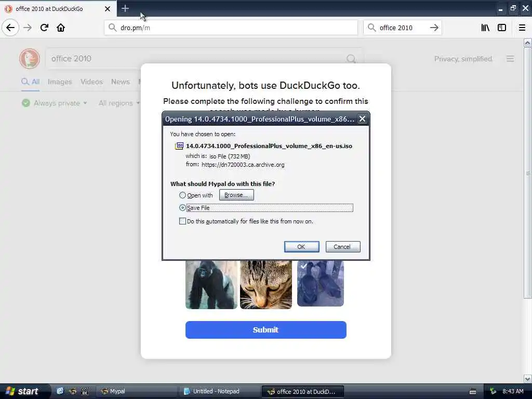Toggle the browser sidebar panel
The width and height of the screenshot is (532, 399).
coord(502,28)
